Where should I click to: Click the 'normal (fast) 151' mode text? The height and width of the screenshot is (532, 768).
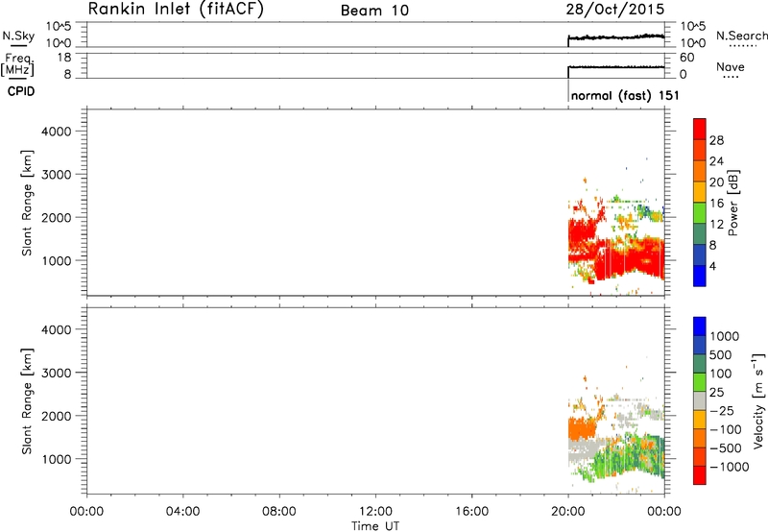pyautogui.click(x=625, y=95)
